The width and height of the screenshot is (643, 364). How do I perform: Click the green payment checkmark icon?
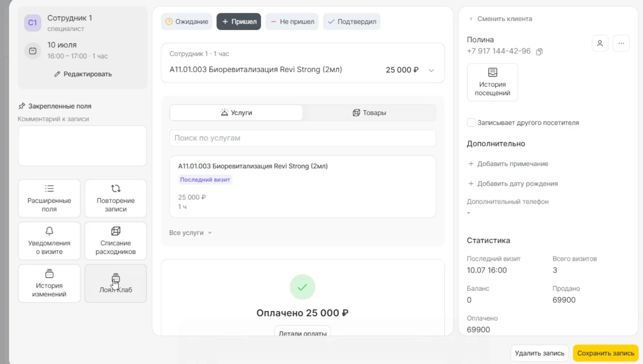coord(302,287)
